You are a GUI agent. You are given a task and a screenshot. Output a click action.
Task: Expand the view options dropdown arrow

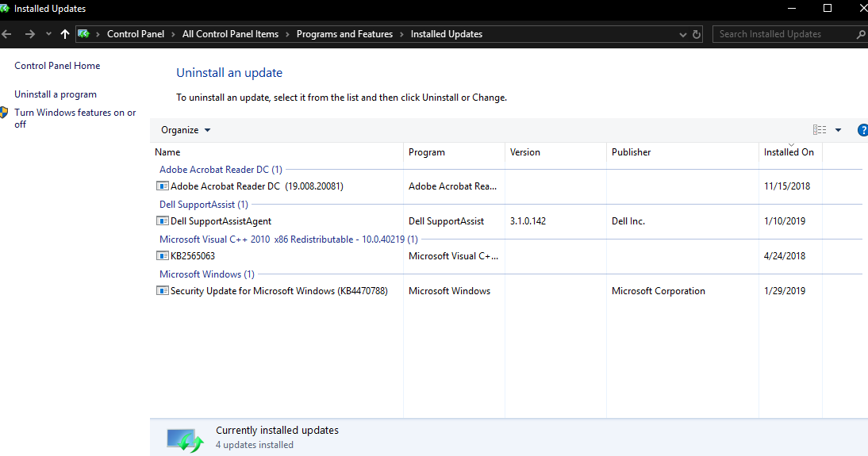coord(838,130)
